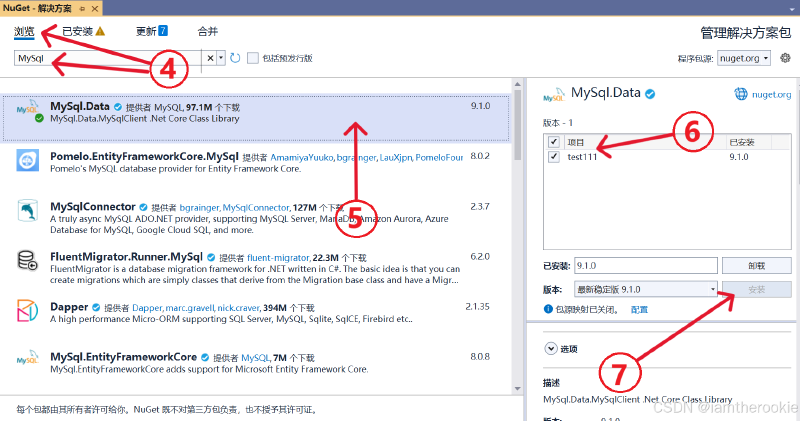The image size is (800, 421).
Task: Toggle 包括预发行版 checkbox
Action: (x=253, y=58)
